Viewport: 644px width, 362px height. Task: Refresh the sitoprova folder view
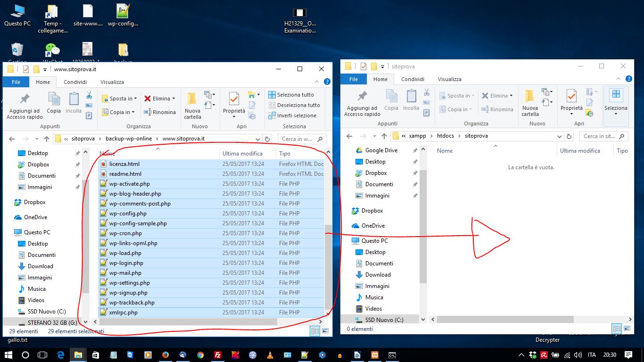[x=569, y=136]
